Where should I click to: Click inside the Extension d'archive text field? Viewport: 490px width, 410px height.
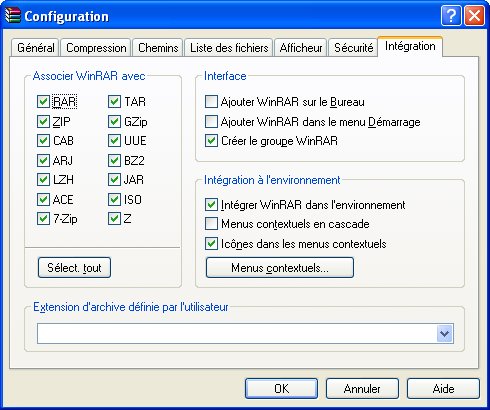tap(237, 333)
